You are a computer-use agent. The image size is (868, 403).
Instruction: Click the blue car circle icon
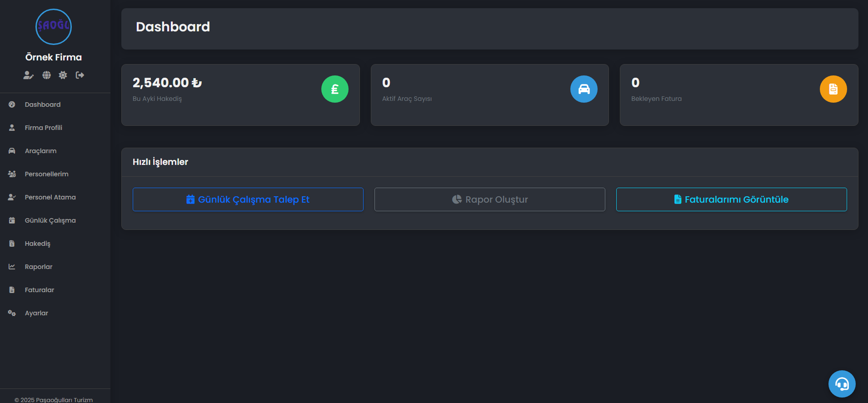click(584, 89)
